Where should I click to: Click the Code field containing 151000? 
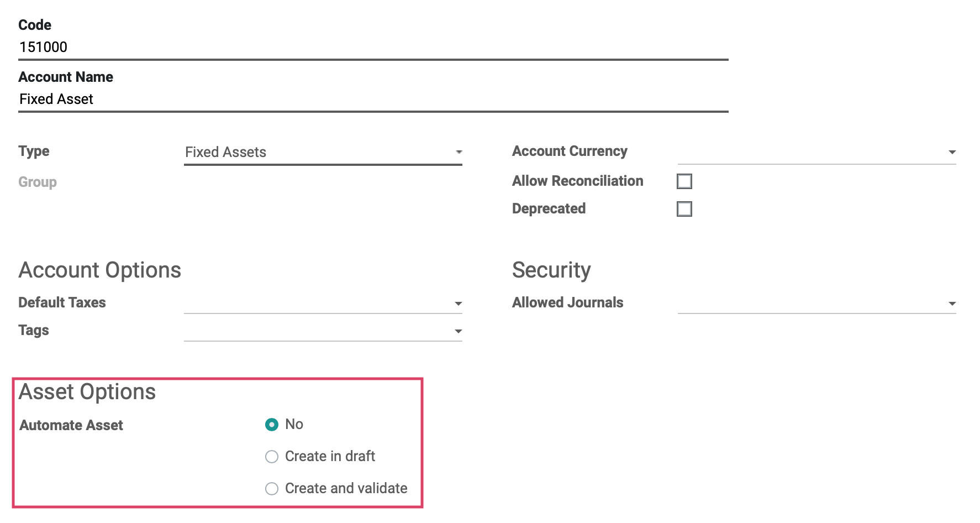point(373,48)
